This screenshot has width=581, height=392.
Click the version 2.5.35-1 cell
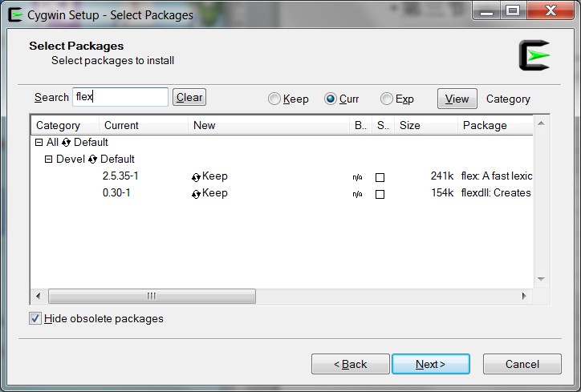pos(120,176)
